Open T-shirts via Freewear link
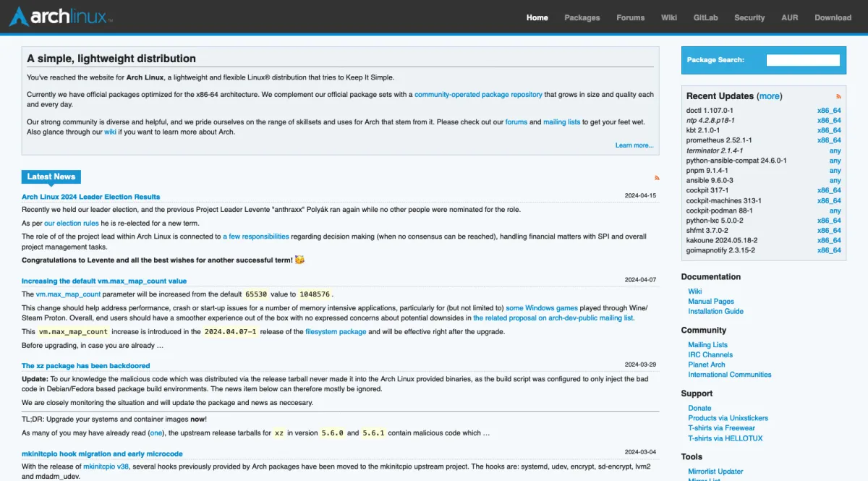The height and width of the screenshot is (481, 868). pyautogui.click(x=722, y=428)
